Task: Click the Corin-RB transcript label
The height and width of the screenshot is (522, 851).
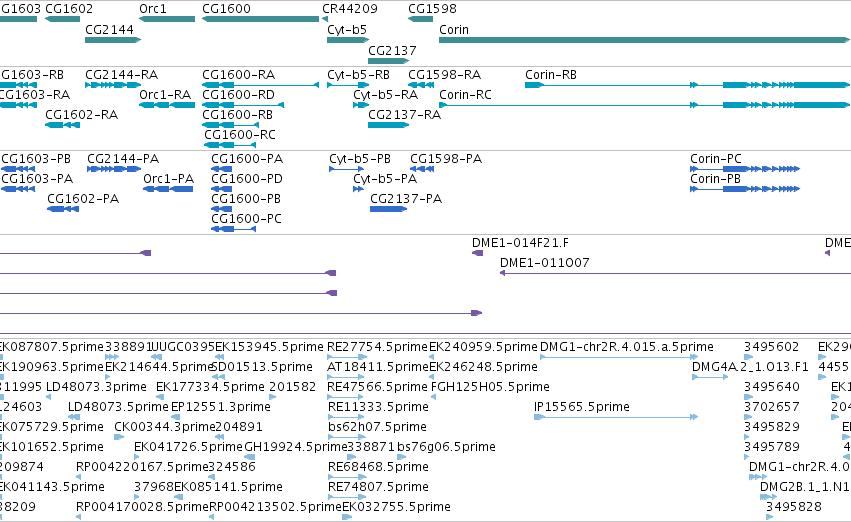Action: 551,74
